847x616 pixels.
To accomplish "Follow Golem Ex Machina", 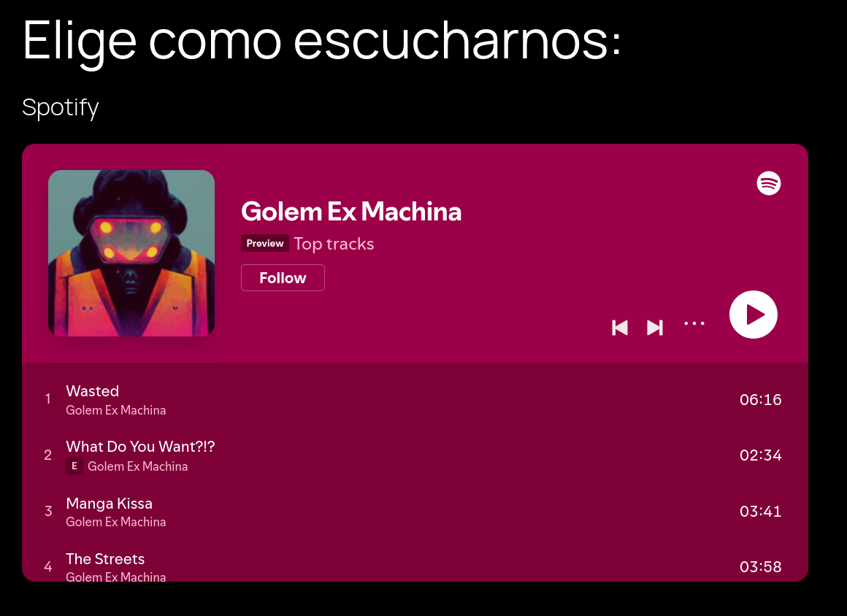I will tap(283, 277).
